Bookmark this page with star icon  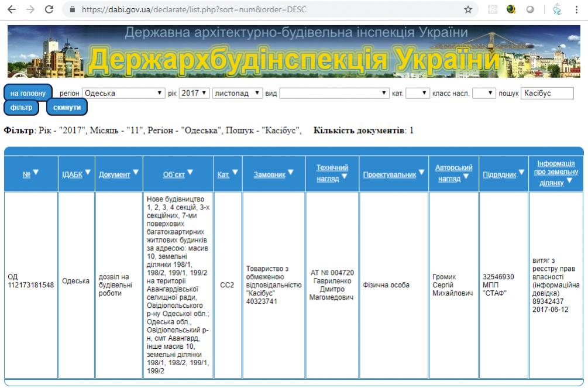tap(468, 10)
